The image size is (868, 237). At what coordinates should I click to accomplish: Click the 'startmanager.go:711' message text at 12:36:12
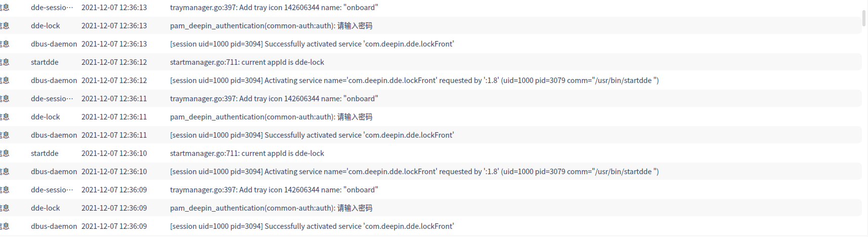point(247,62)
